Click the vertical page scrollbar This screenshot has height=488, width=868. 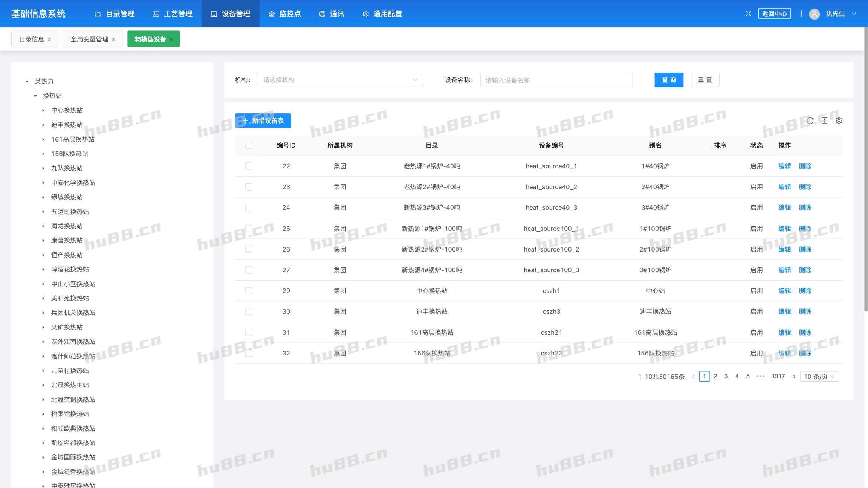coord(866,169)
